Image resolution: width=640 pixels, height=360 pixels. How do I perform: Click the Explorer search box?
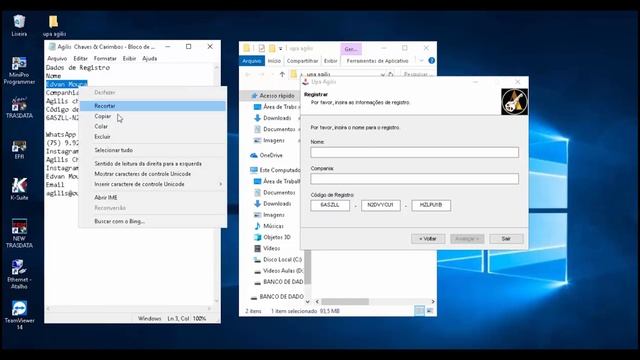point(417,74)
